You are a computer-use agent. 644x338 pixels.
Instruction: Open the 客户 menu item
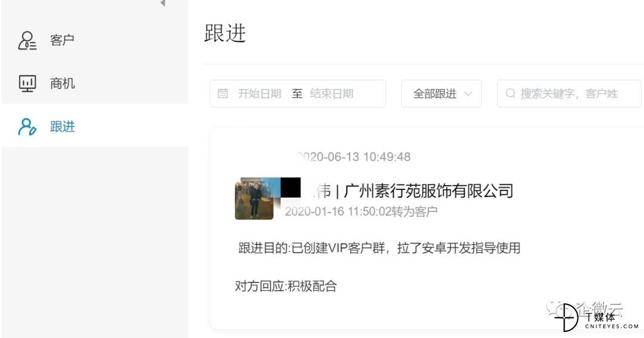(62, 40)
